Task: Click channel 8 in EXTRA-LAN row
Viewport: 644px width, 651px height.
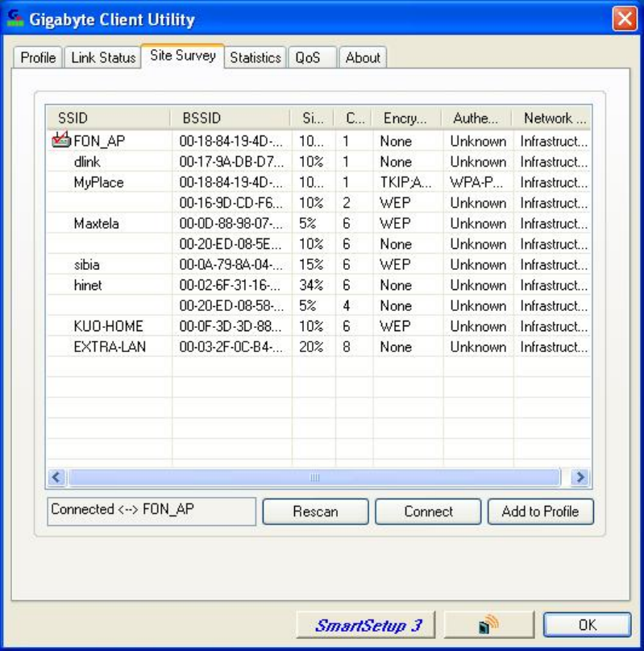Action: tap(347, 346)
